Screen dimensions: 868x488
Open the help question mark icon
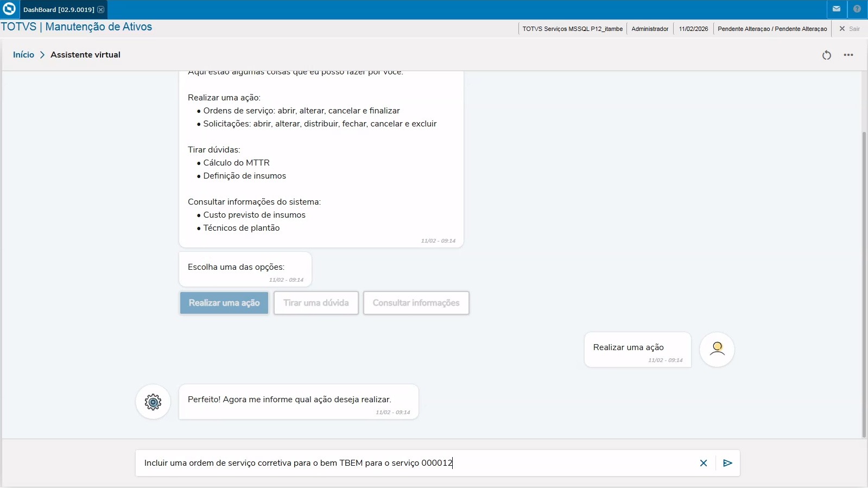(x=857, y=9)
